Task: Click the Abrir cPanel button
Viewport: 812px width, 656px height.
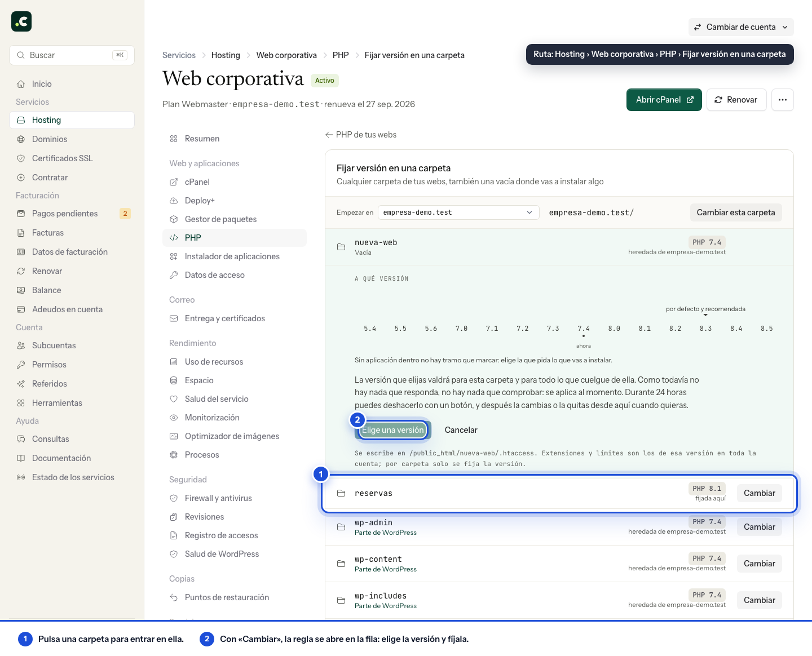Action: (x=664, y=100)
